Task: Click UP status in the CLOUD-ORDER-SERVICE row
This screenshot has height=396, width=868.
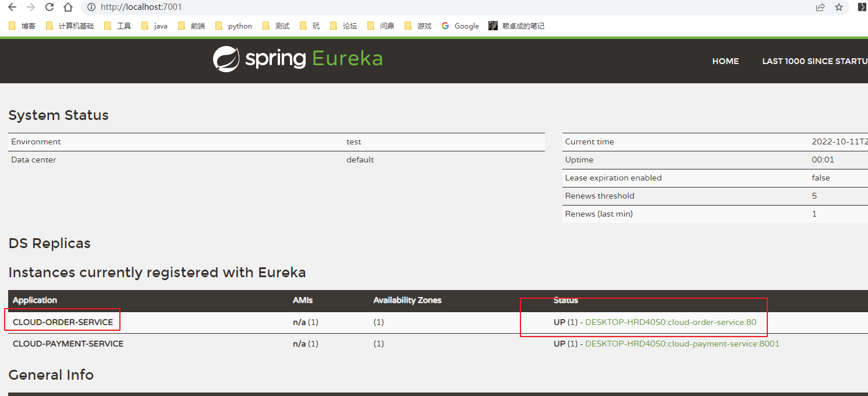Action: (559, 322)
